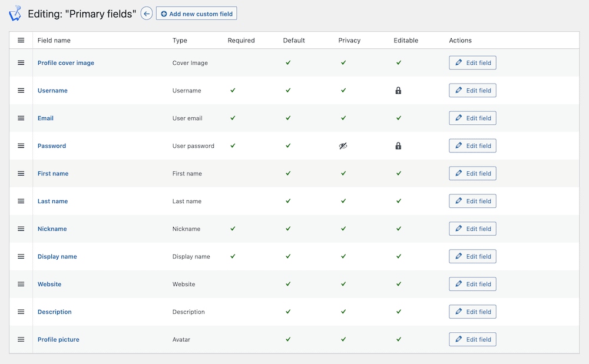Click the lock icon in the Username row
The height and width of the screenshot is (364, 589).
pos(398,90)
